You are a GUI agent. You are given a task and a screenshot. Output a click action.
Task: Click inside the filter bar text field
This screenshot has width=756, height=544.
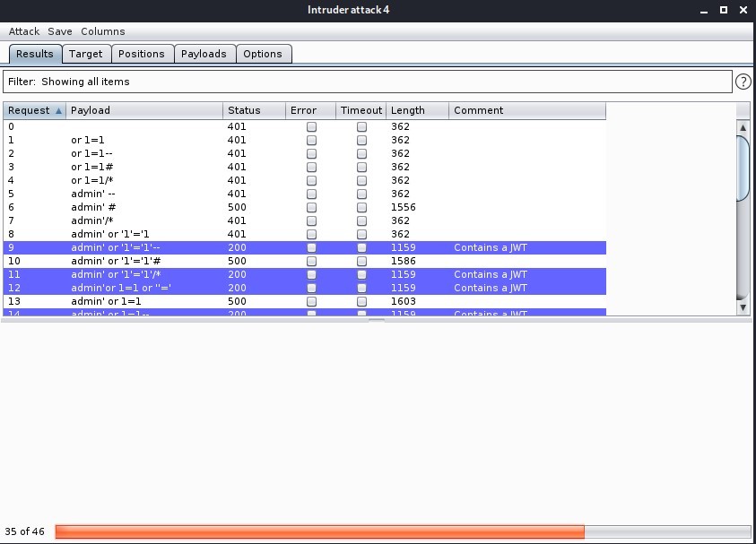(359, 82)
